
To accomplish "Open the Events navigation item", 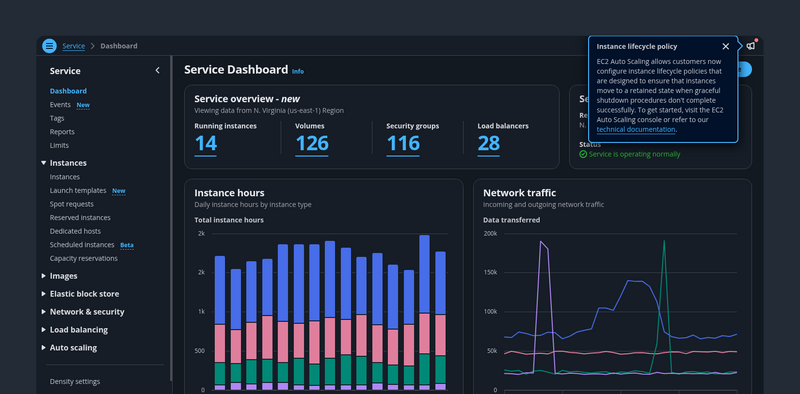I will 60,105.
